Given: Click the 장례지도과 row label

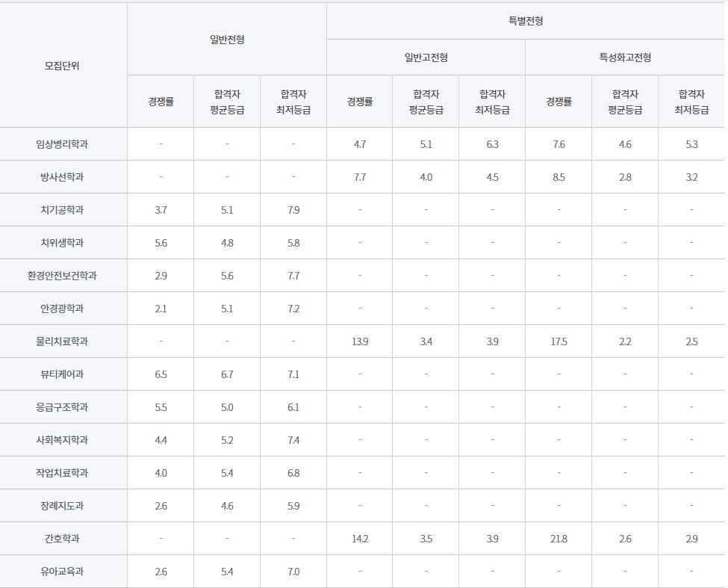Looking at the screenshot, I should (x=62, y=506).
